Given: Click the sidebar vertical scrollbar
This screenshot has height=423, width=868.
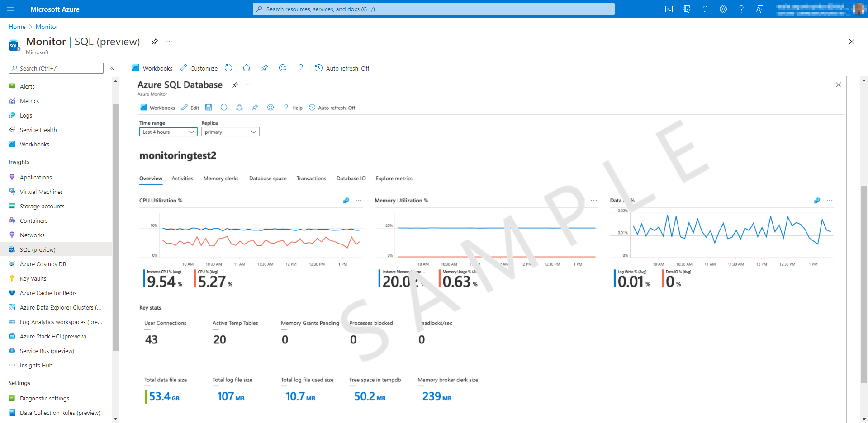Looking at the screenshot, I should [115, 227].
